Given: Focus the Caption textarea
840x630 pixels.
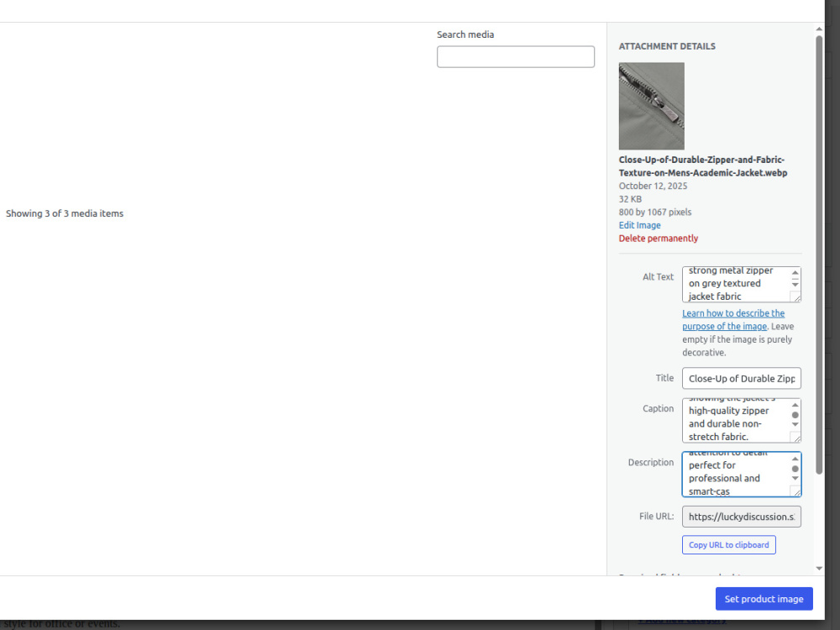Looking at the screenshot, I should [x=742, y=421].
